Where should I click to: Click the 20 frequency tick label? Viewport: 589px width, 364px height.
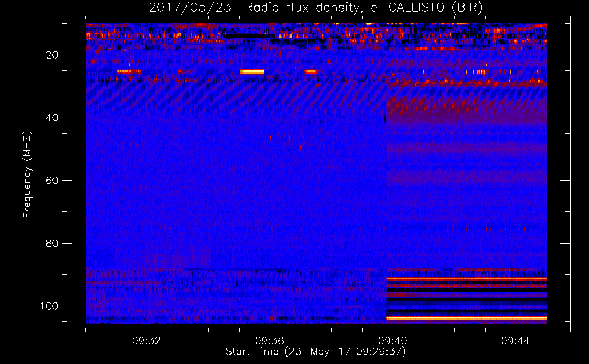[x=52, y=55]
